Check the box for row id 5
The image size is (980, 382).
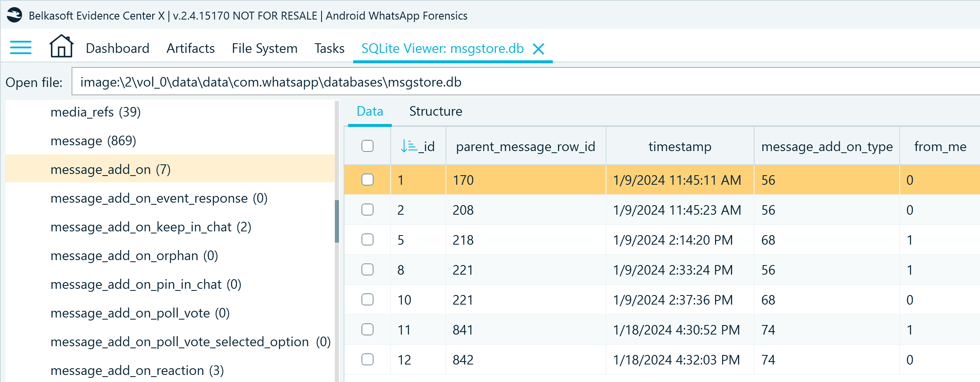[x=367, y=240]
